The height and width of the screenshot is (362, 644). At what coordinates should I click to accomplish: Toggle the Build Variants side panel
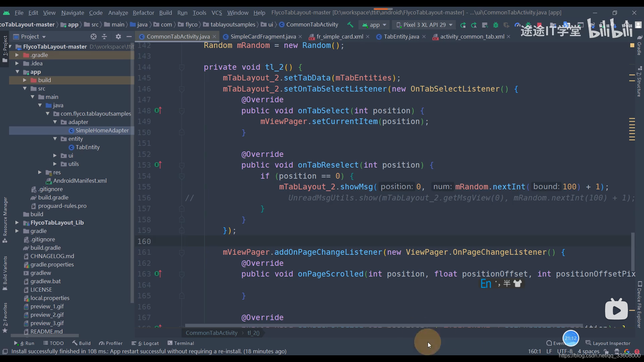[x=5, y=273]
